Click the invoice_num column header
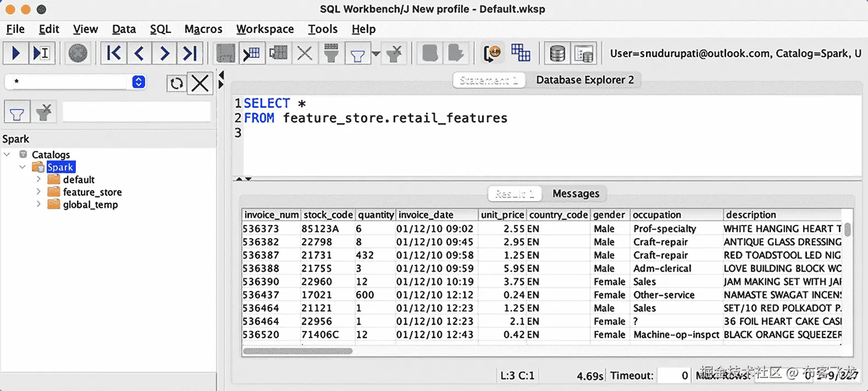This screenshot has width=868, height=391. [x=272, y=215]
